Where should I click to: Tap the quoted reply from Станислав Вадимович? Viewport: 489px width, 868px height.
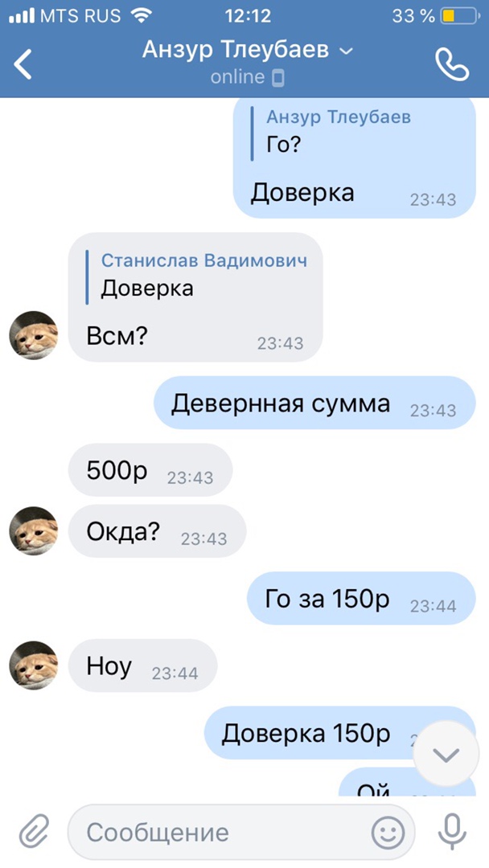(196, 276)
